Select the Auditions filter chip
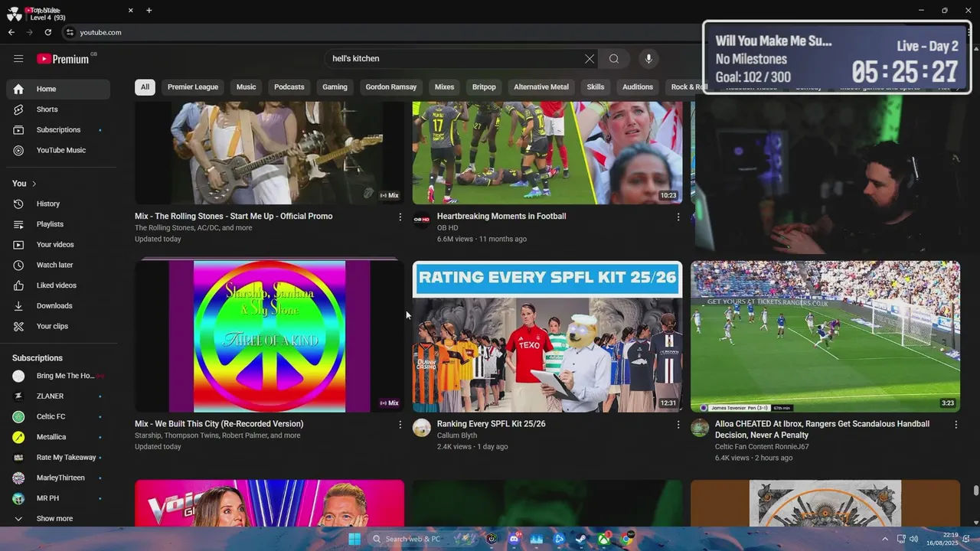Image resolution: width=980 pixels, height=551 pixels. (x=638, y=87)
